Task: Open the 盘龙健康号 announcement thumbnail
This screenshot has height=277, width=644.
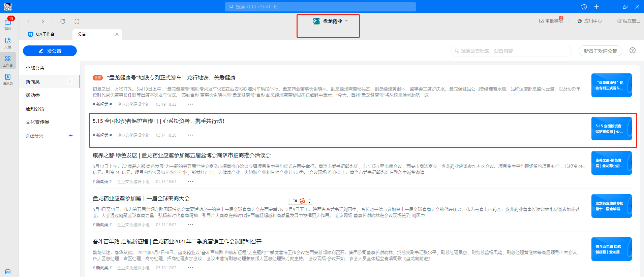Action: pyautogui.click(x=611, y=85)
